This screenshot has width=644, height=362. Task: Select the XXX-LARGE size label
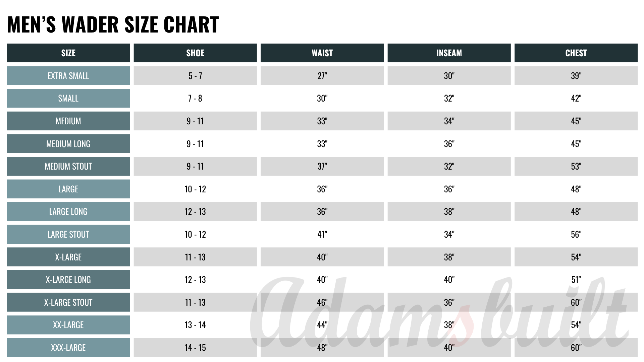[68, 348]
